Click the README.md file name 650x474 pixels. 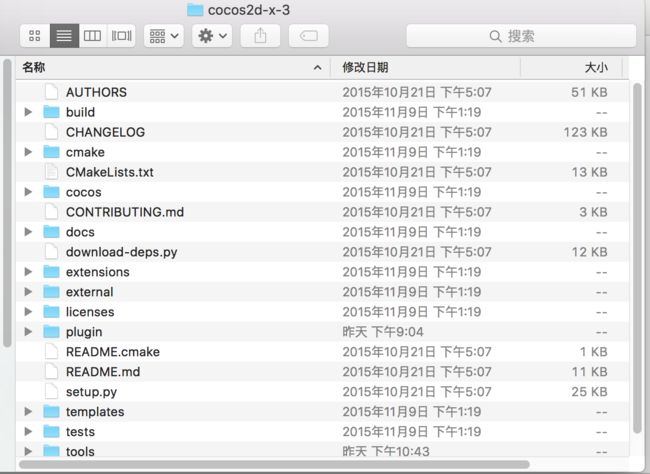click(x=103, y=372)
